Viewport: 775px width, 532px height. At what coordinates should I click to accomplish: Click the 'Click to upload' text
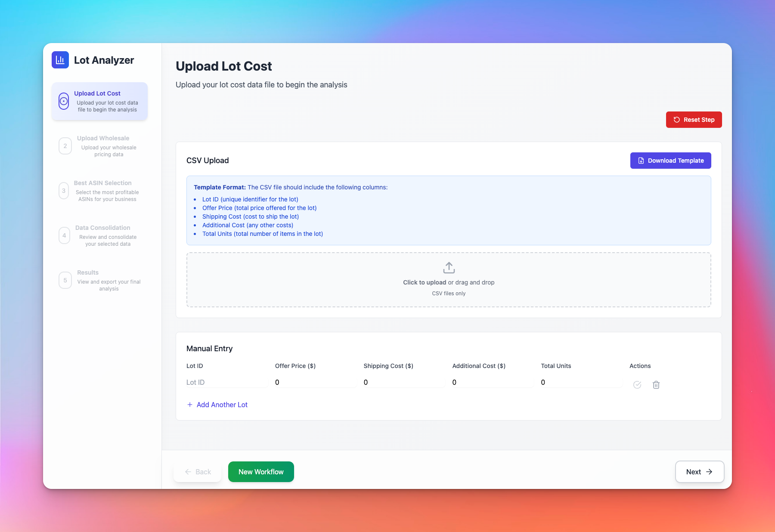425,282
